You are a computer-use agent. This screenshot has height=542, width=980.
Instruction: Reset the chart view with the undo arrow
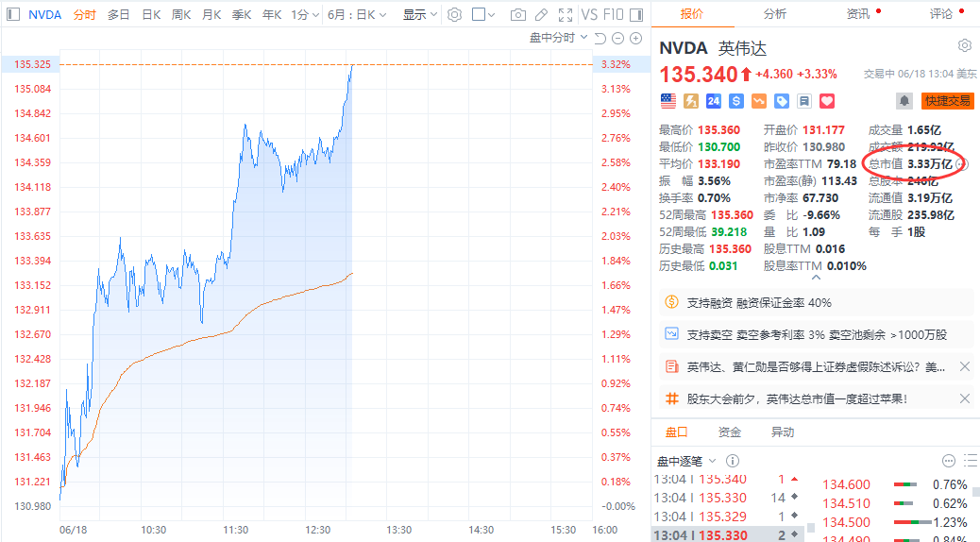(x=601, y=38)
